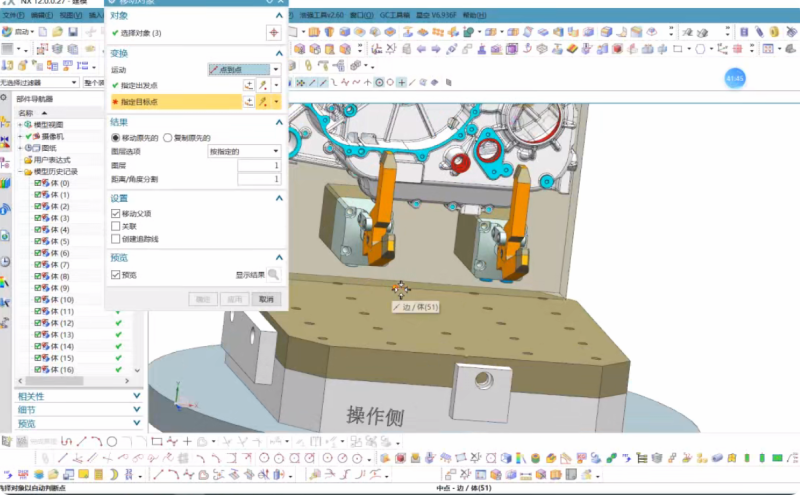Click the point dialog icon for 指定出发点
Screen dimensions: 800x495
click(x=249, y=86)
